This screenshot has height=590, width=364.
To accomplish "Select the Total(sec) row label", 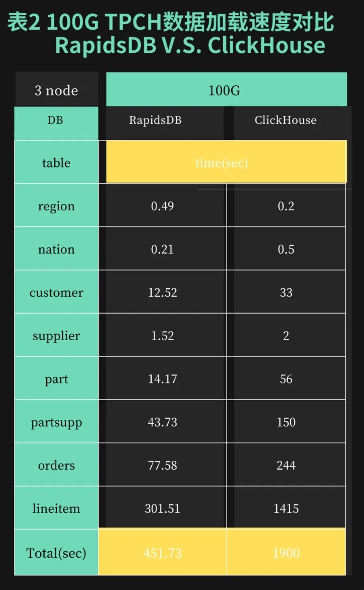I will click(56, 553).
